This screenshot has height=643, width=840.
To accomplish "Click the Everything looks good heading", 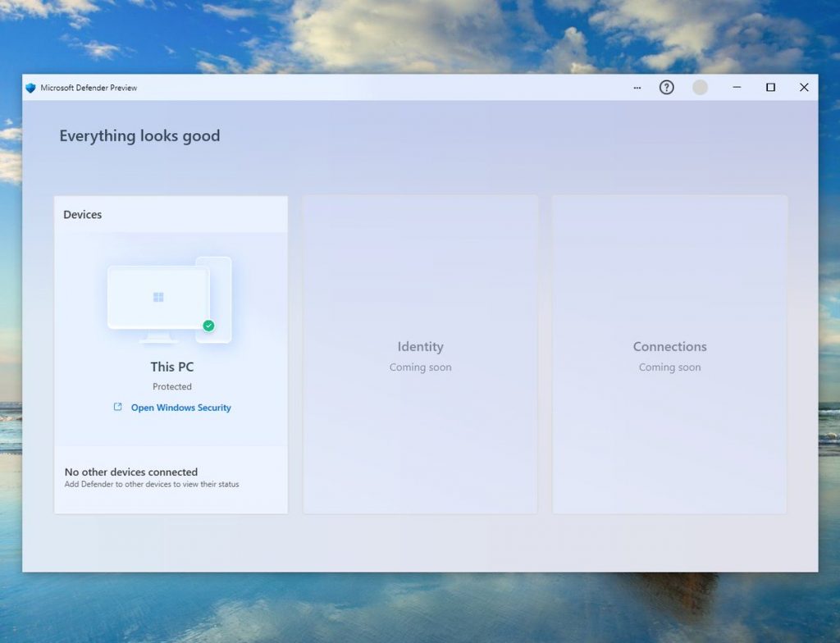I will pos(139,136).
